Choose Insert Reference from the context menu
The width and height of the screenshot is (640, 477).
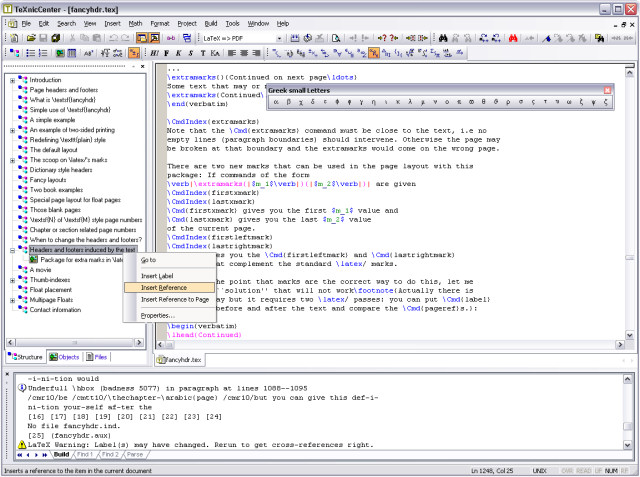163,287
